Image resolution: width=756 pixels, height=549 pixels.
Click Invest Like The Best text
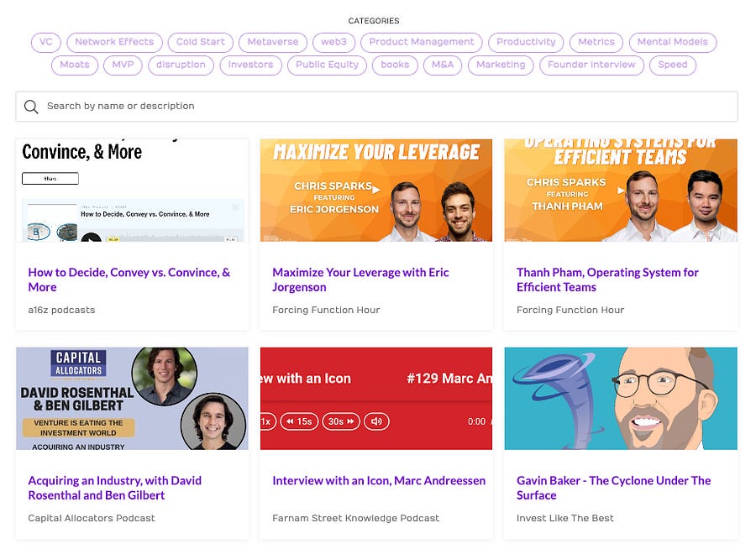[565, 518]
